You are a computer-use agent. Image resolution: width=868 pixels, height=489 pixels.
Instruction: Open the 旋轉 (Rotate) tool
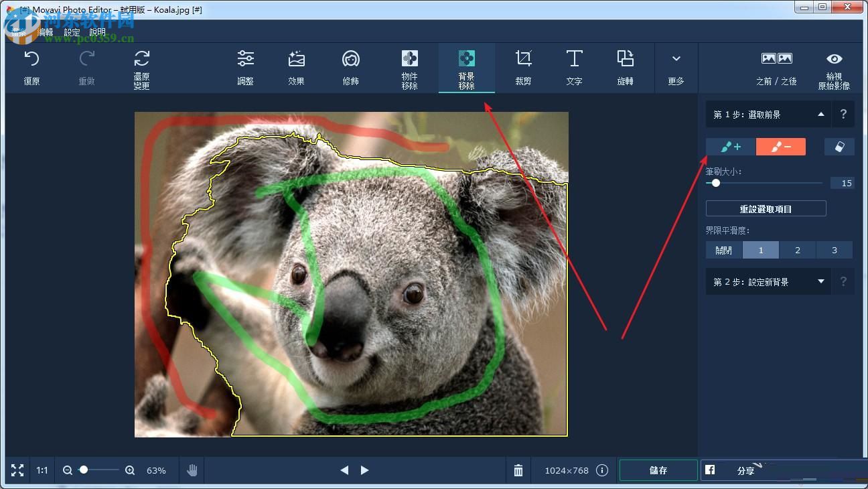tap(625, 68)
